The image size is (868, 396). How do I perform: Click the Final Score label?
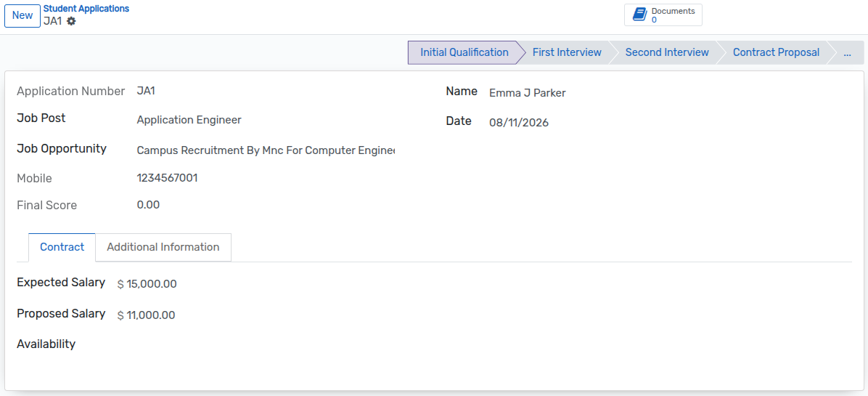(x=47, y=206)
